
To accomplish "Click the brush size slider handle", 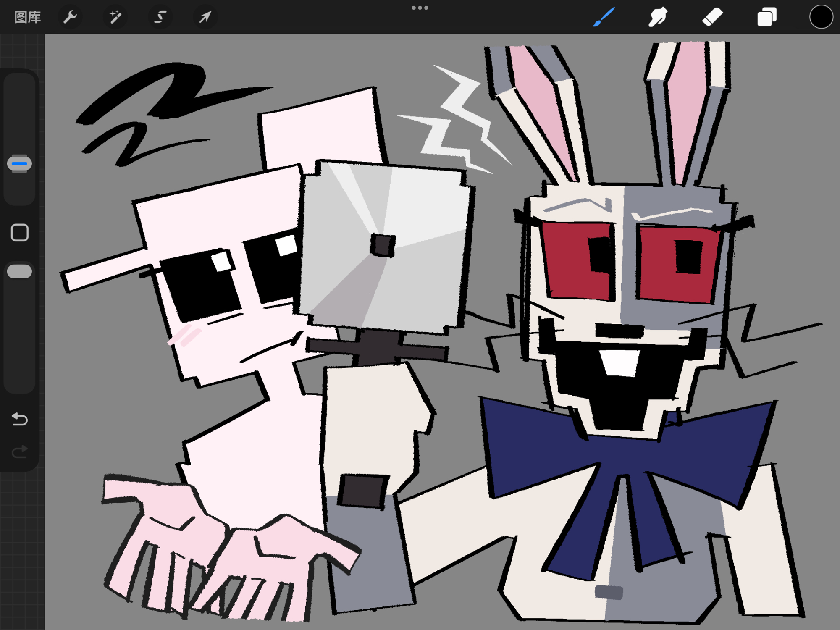I will click(x=20, y=163).
